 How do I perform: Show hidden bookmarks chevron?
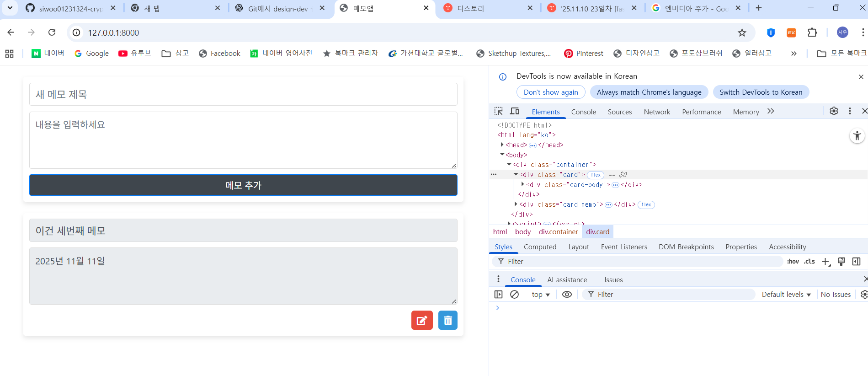pos(794,54)
